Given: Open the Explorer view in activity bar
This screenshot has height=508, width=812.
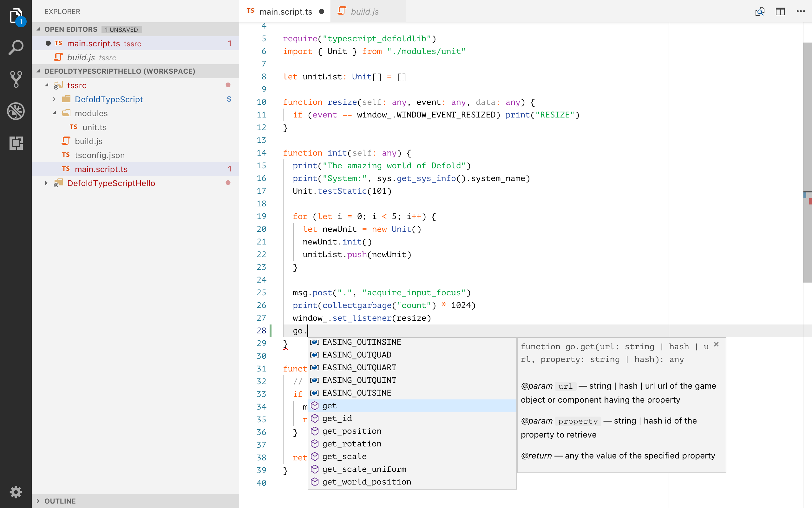Looking at the screenshot, I should click(x=16, y=16).
